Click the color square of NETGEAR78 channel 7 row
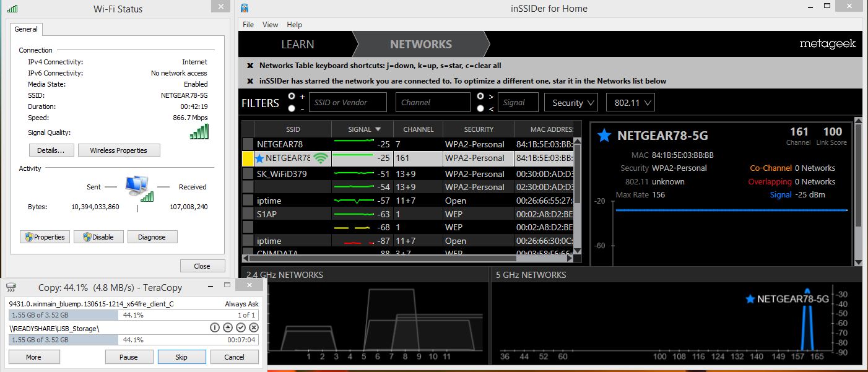This screenshot has width=868, height=372. pos(248,144)
